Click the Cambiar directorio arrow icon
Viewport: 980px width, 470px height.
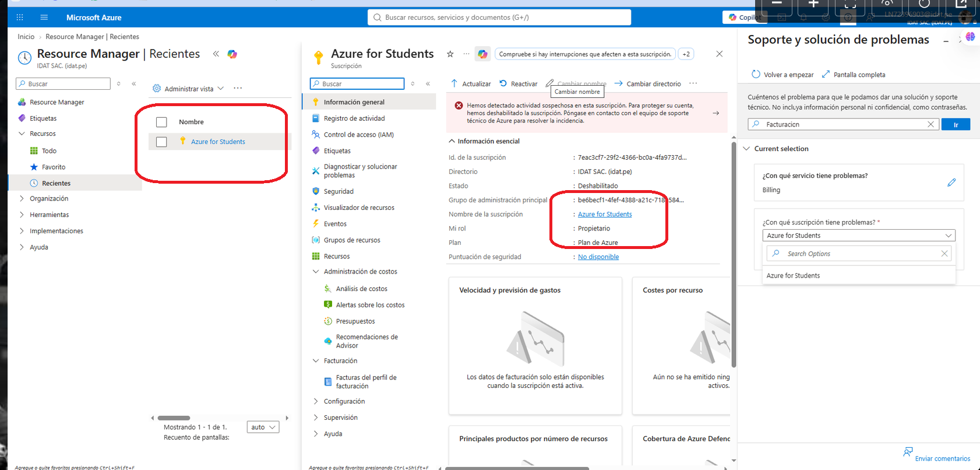click(x=619, y=83)
